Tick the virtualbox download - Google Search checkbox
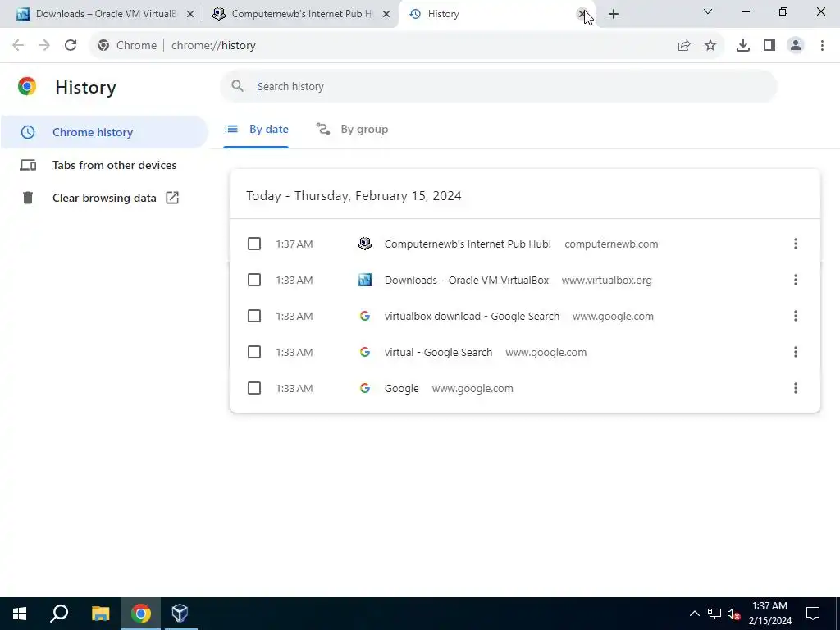Viewport: 840px width, 630px height. click(254, 316)
